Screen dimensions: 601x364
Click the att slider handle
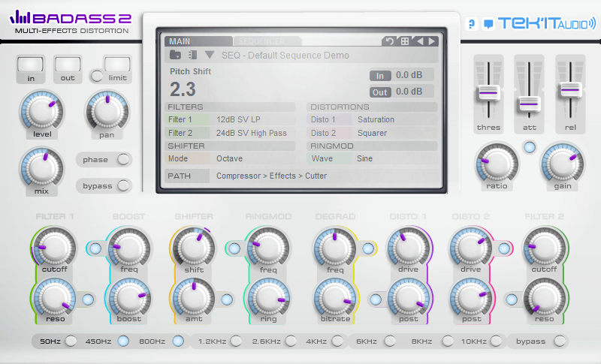tap(529, 104)
